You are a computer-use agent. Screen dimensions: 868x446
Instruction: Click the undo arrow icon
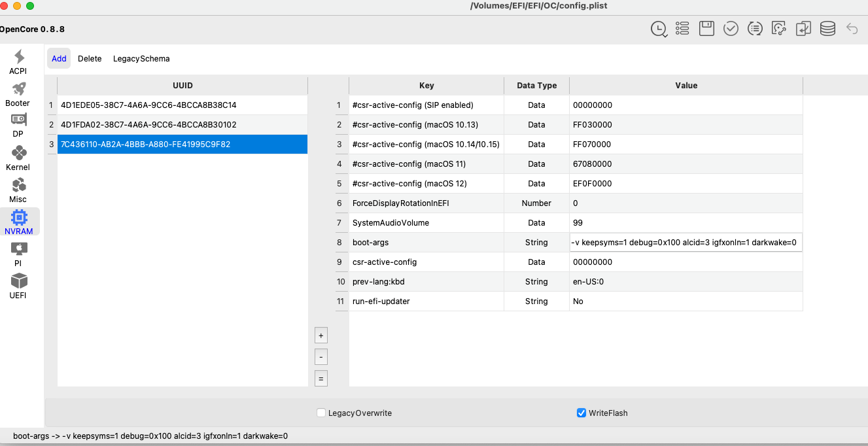pyautogui.click(x=852, y=29)
